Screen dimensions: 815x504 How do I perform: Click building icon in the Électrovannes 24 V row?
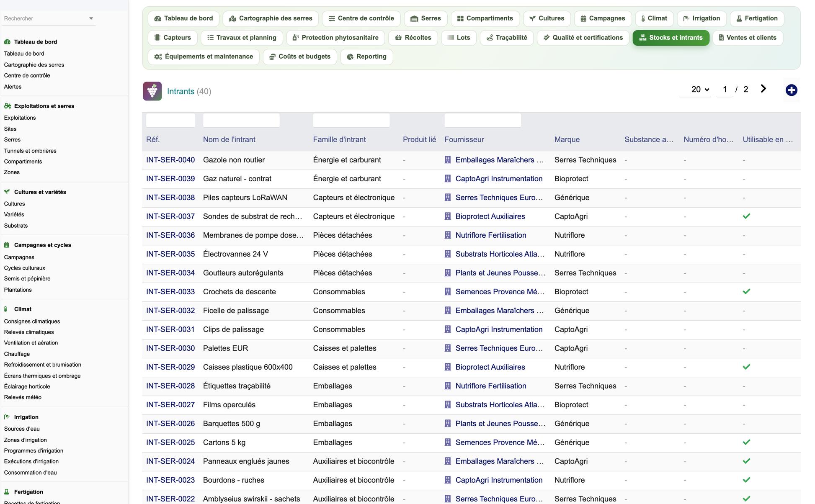pos(448,254)
